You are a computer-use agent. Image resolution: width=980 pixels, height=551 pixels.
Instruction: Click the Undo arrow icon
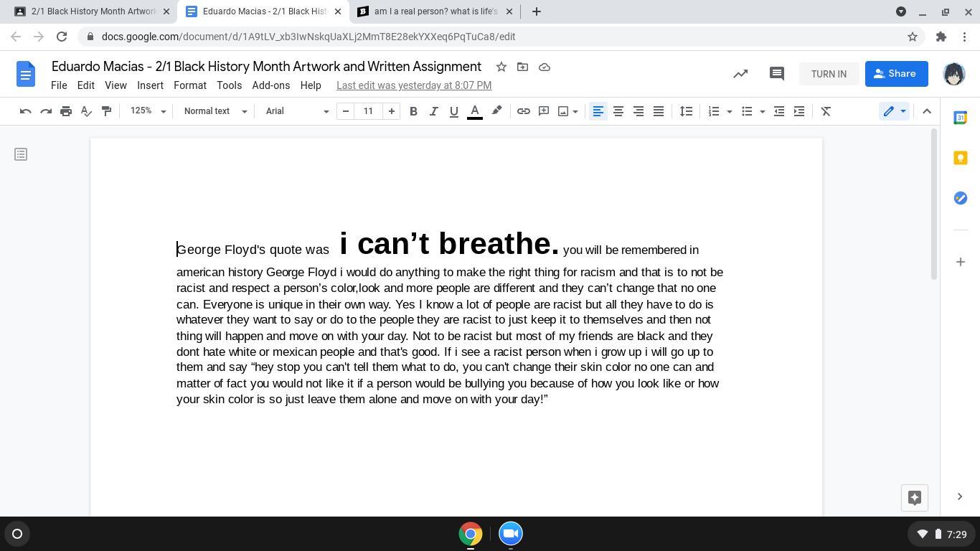click(25, 111)
